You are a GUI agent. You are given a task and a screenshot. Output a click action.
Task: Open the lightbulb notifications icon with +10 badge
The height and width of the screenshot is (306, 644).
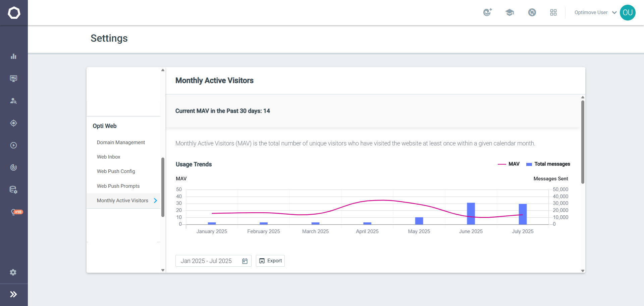(16, 212)
